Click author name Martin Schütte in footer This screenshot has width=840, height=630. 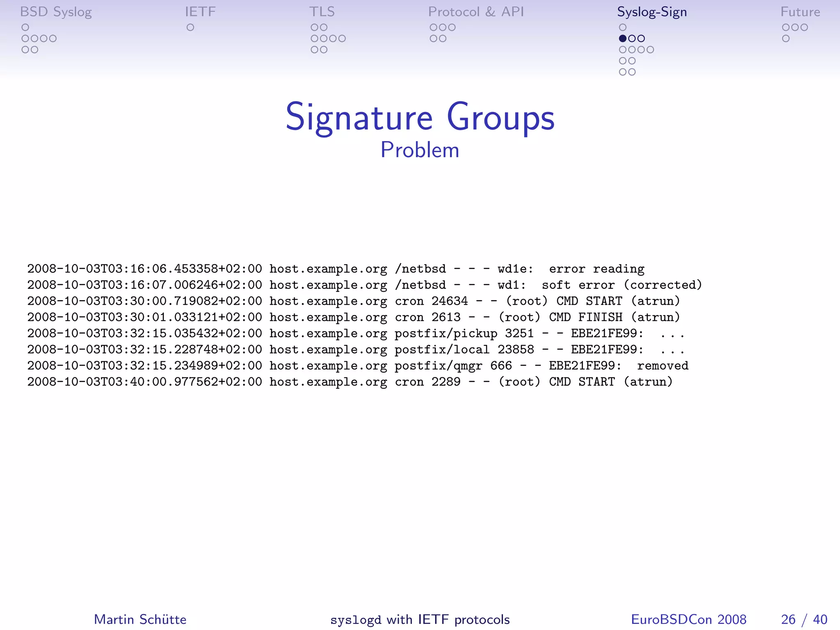[x=140, y=619]
